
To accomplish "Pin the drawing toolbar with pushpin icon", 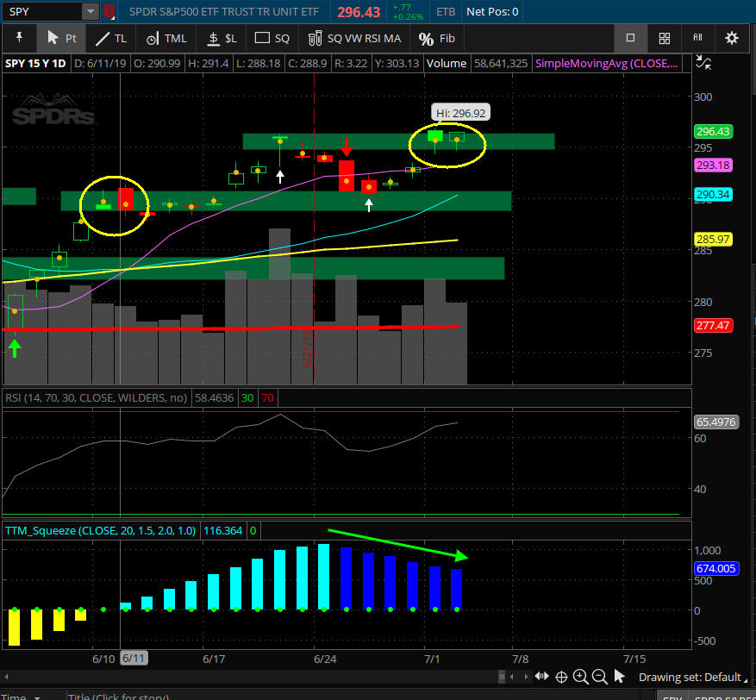I will tap(19, 38).
